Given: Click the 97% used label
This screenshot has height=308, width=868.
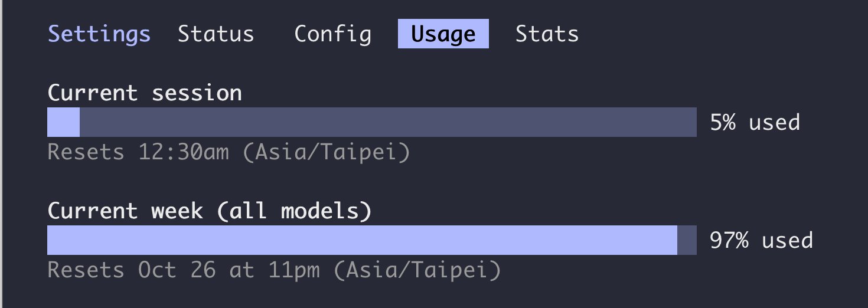Looking at the screenshot, I should click(762, 241).
